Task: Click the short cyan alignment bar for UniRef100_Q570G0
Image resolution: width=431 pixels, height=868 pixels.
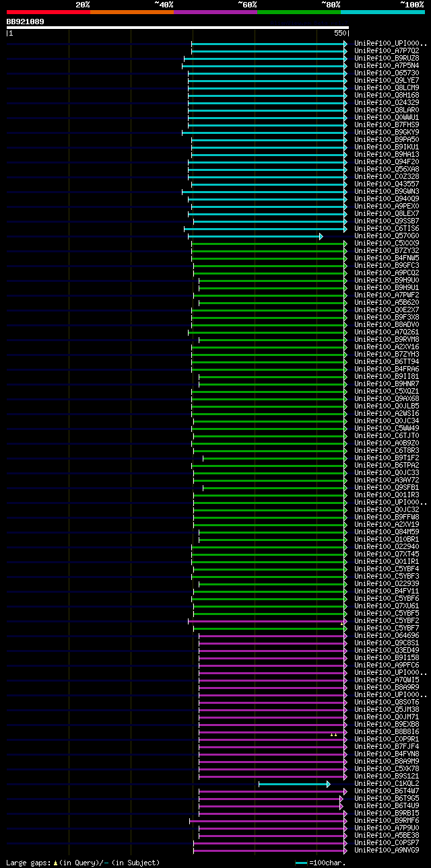Action: [255, 236]
